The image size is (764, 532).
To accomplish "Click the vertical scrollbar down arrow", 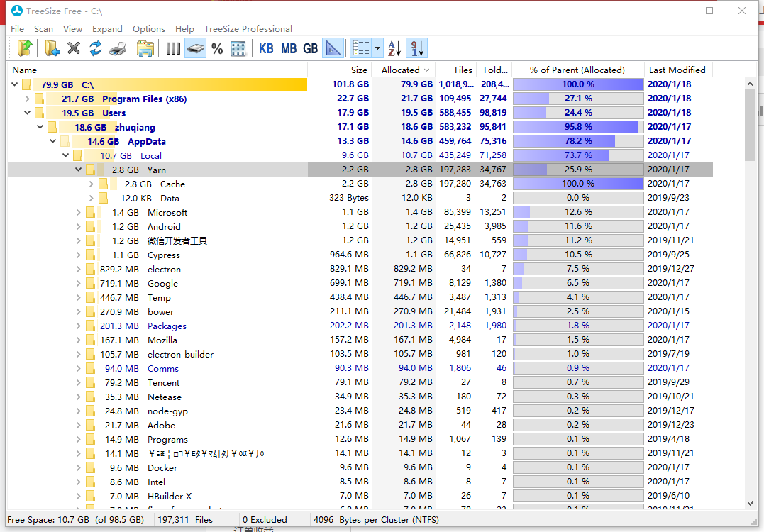I will tap(750, 504).
